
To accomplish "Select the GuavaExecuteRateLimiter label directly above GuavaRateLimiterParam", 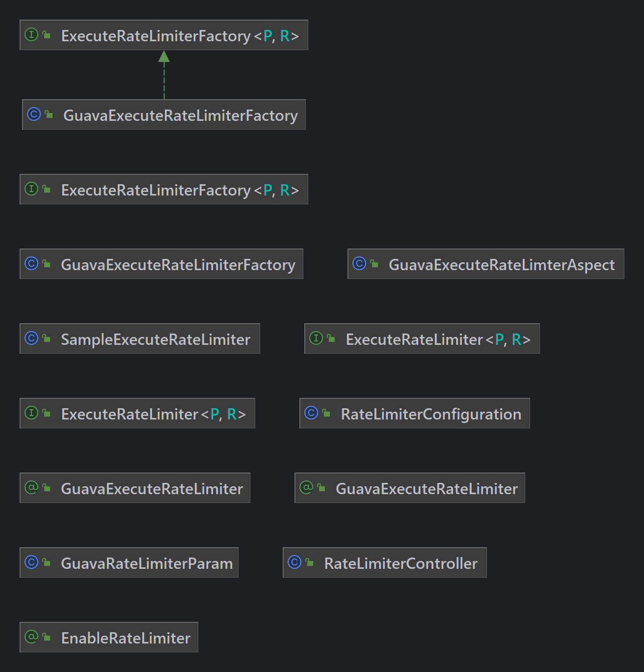I will pyautogui.click(x=152, y=489).
